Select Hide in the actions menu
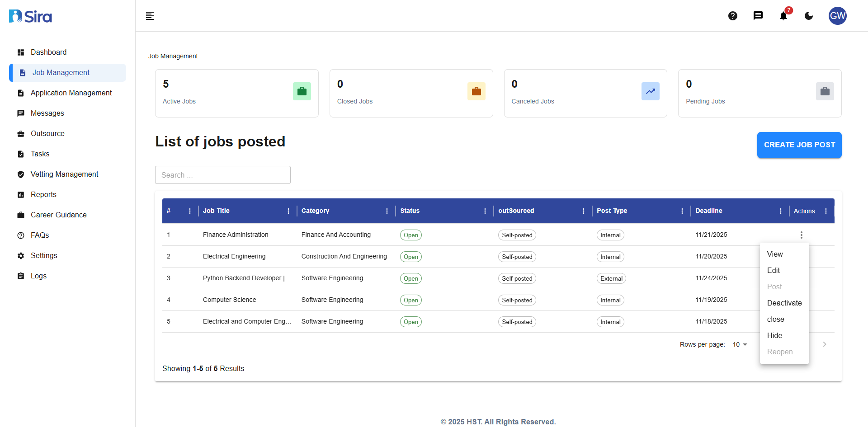This screenshot has height=437, width=868. 774,335
